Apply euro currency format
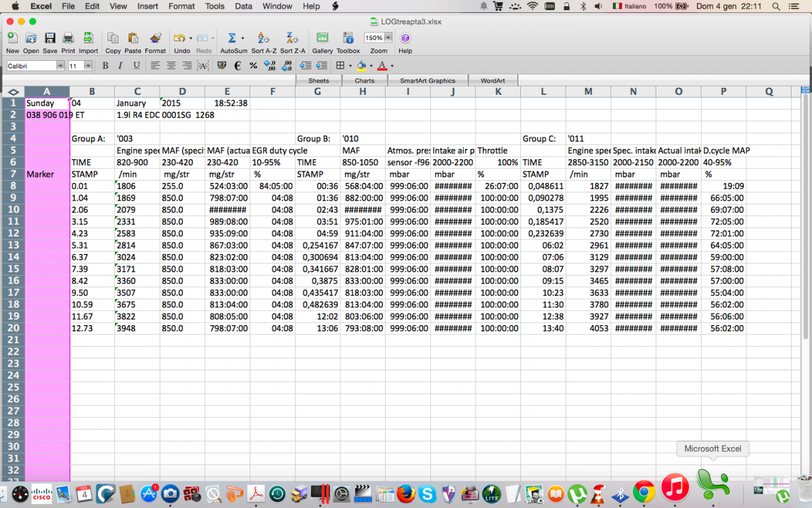This screenshot has height=508, width=812. (x=238, y=66)
